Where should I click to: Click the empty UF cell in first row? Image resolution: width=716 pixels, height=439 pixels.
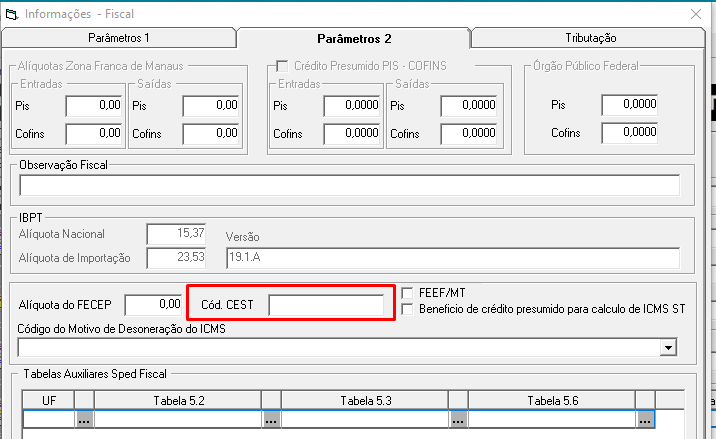pyautogui.click(x=48, y=419)
